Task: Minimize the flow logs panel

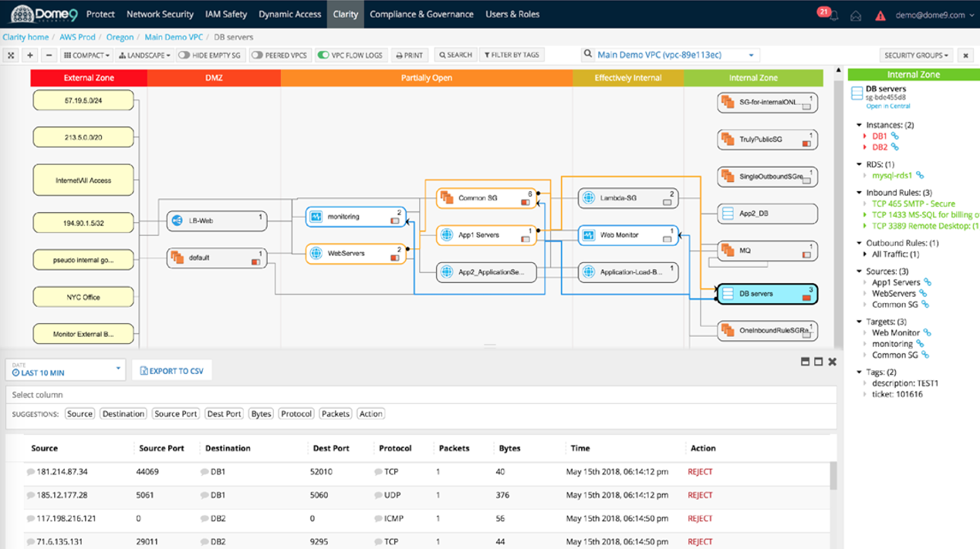Action: [805, 362]
